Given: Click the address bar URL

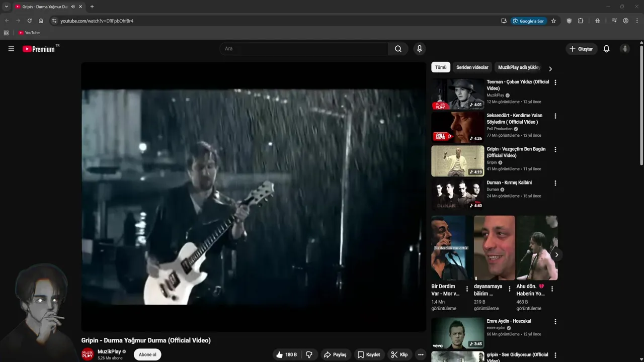Looking at the screenshot, I should coord(97,21).
